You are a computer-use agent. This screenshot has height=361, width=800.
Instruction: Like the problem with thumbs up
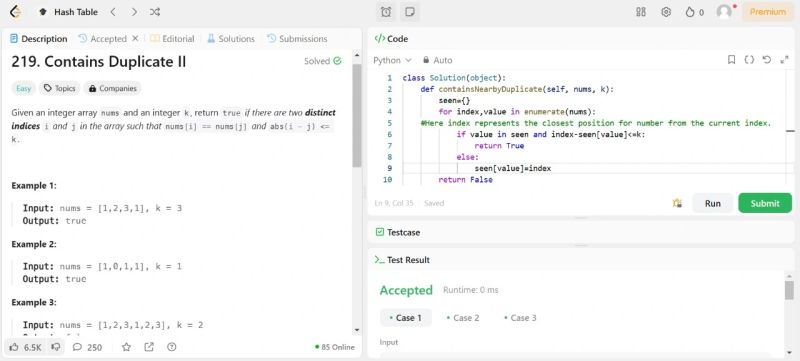[x=14, y=347]
